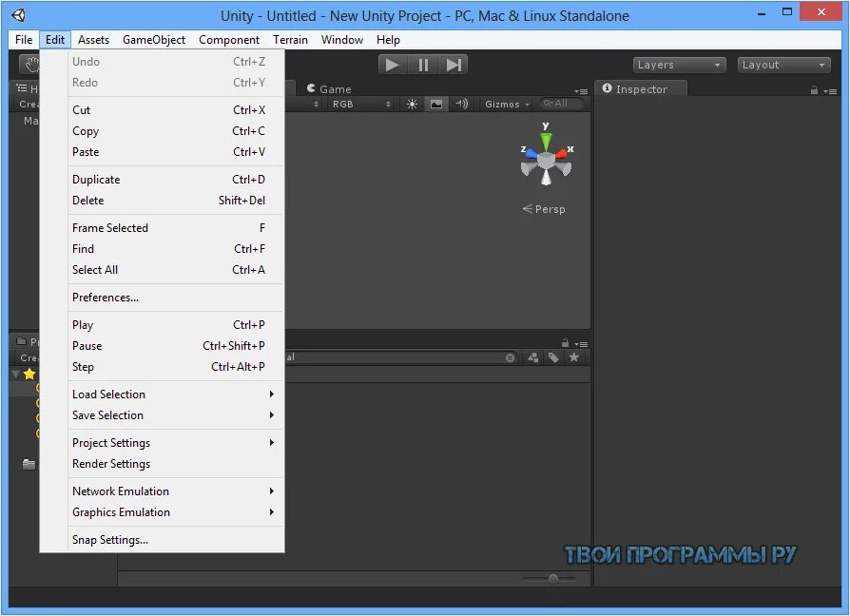
Task: Open Project panel options menu
Action: (x=581, y=344)
